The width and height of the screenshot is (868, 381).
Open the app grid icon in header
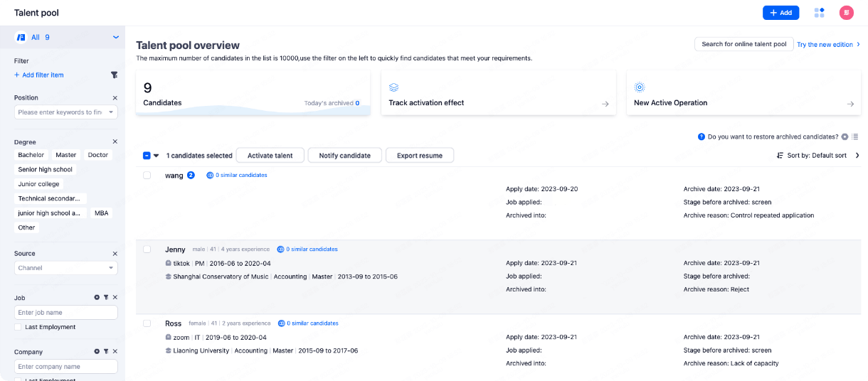coord(819,13)
